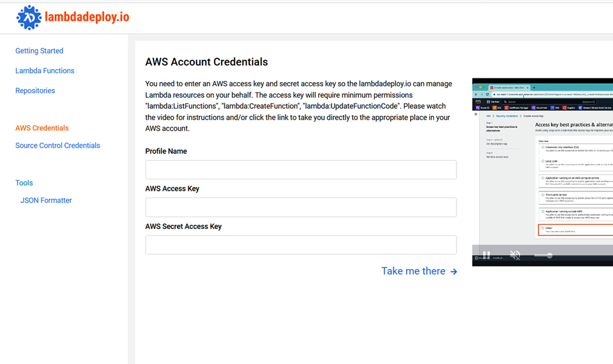Open the JSON Formatter tool
The height and width of the screenshot is (364, 613).
(x=46, y=200)
